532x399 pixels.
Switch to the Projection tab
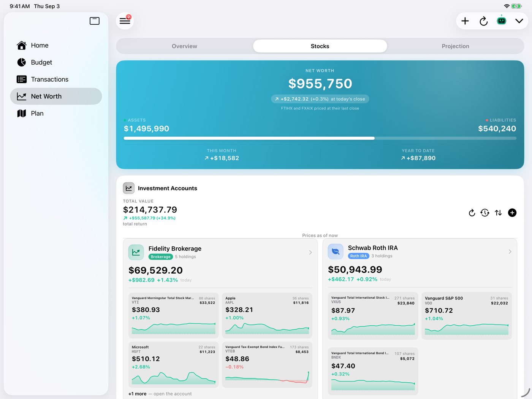point(455,46)
